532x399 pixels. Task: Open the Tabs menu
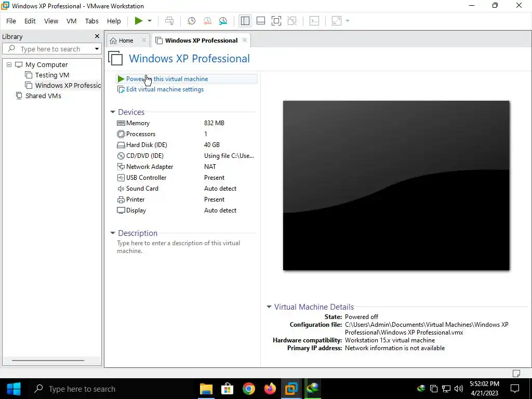(91, 21)
